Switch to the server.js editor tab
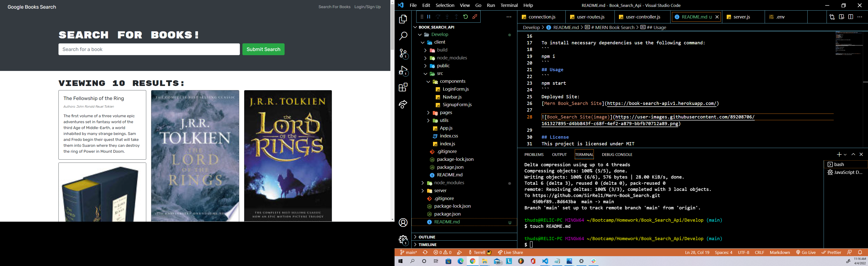The height and width of the screenshot is (266, 868). (x=741, y=17)
